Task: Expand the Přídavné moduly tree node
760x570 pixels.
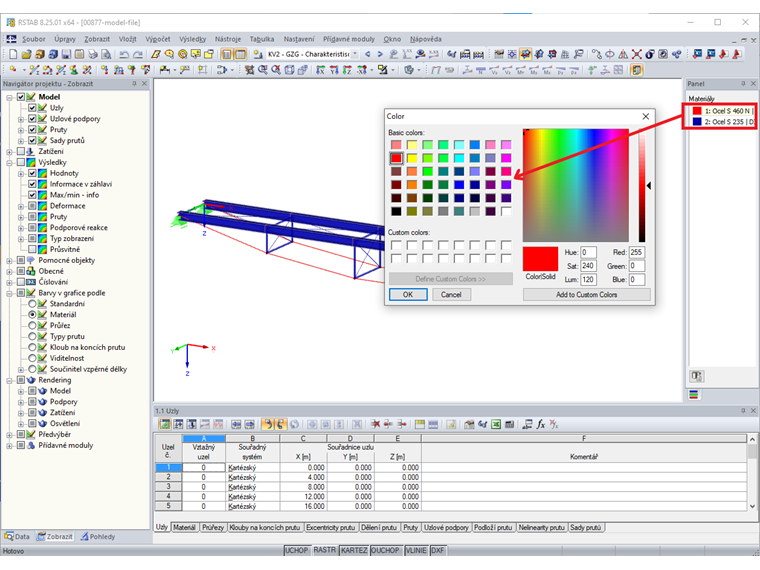Action: click(x=9, y=445)
